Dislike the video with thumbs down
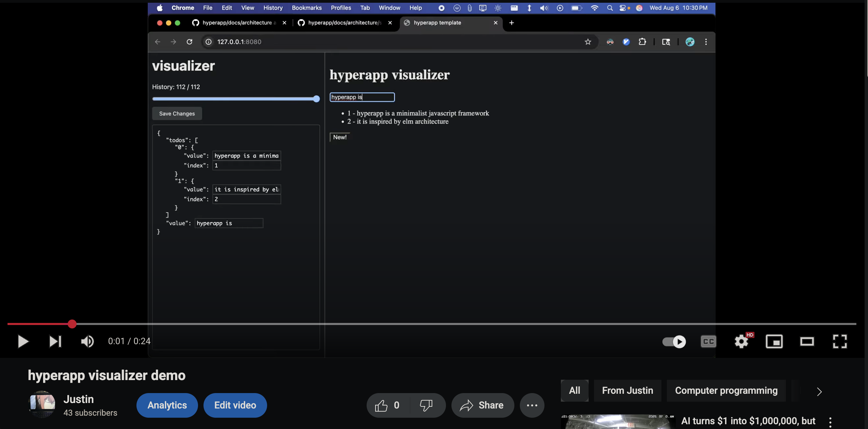The width and height of the screenshot is (868, 429). (426, 405)
